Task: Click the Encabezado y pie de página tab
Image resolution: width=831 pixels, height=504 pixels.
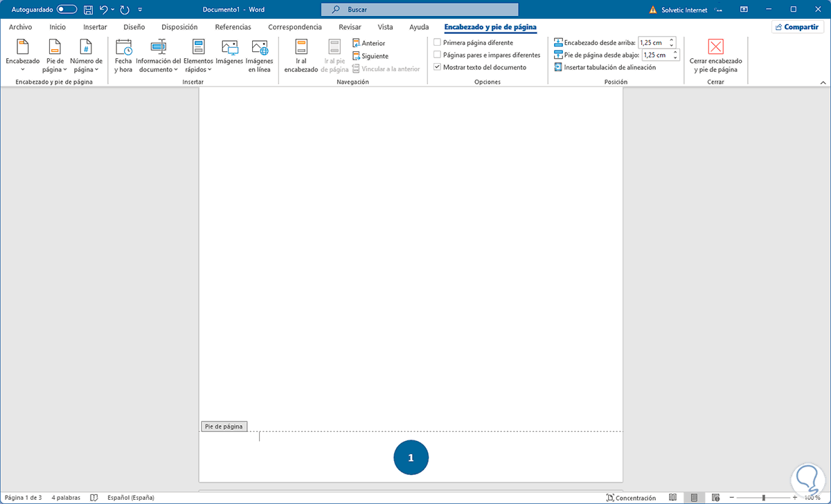Action: tap(490, 27)
